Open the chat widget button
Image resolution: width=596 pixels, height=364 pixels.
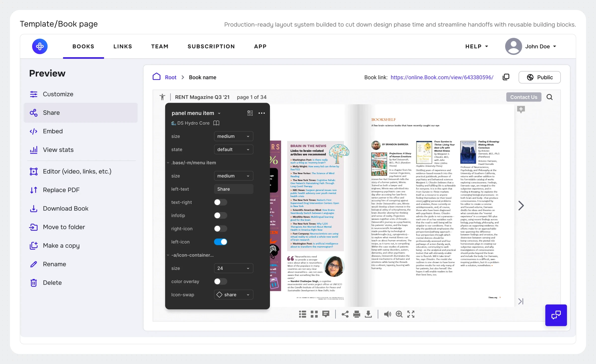556,315
